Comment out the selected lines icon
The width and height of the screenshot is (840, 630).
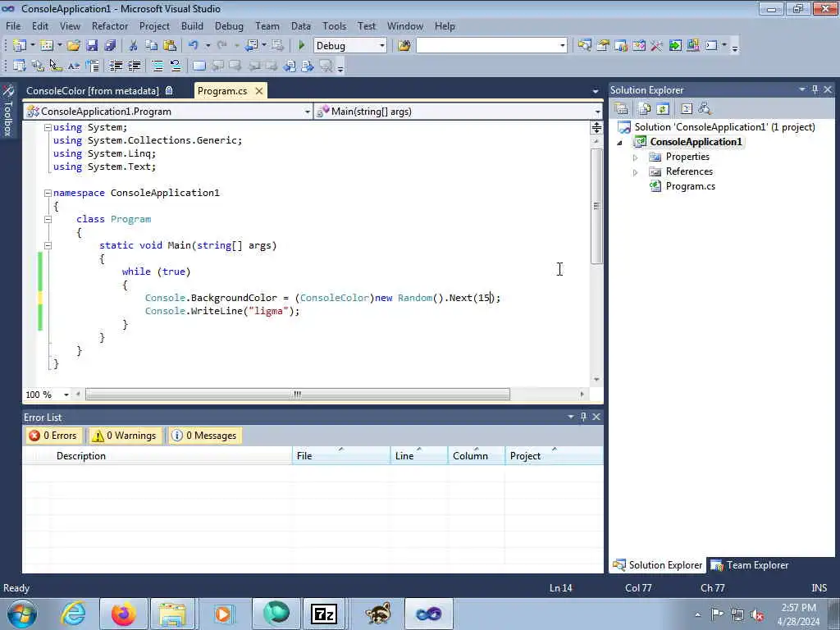(x=157, y=66)
